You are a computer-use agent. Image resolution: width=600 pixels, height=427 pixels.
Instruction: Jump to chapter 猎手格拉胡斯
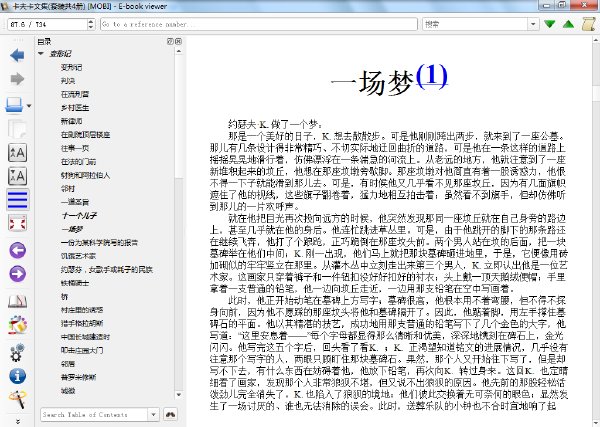pos(82,324)
